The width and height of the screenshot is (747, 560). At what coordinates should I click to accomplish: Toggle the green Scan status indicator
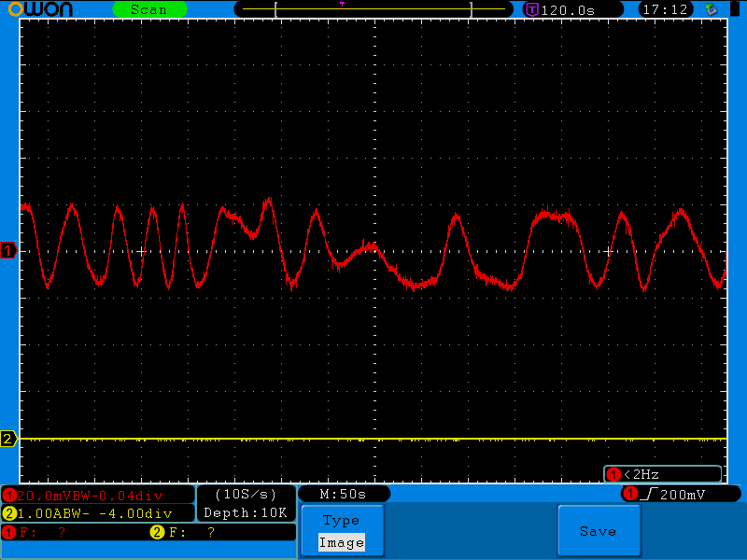pyautogui.click(x=148, y=9)
